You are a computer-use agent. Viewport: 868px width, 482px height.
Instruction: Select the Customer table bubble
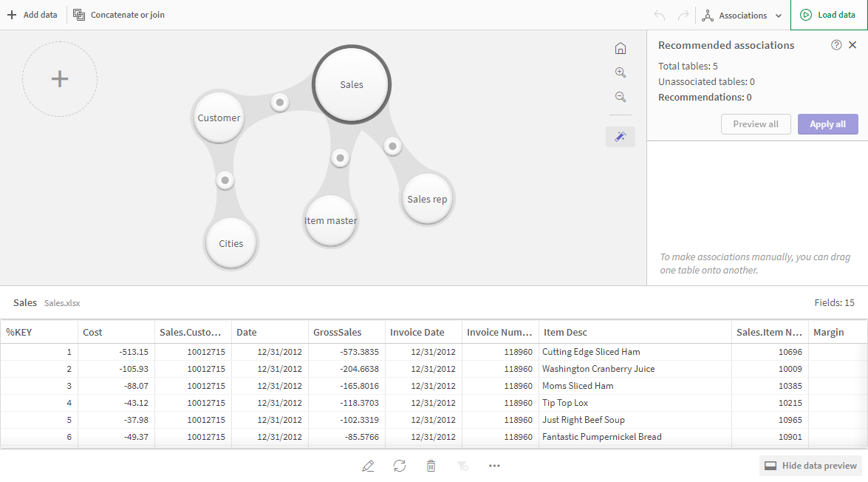click(x=218, y=117)
